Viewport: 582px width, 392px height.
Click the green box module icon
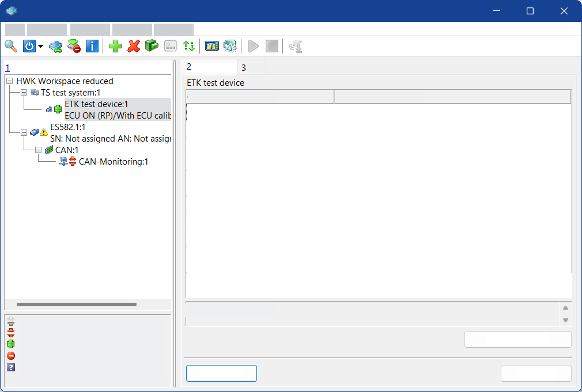(x=152, y=46)
